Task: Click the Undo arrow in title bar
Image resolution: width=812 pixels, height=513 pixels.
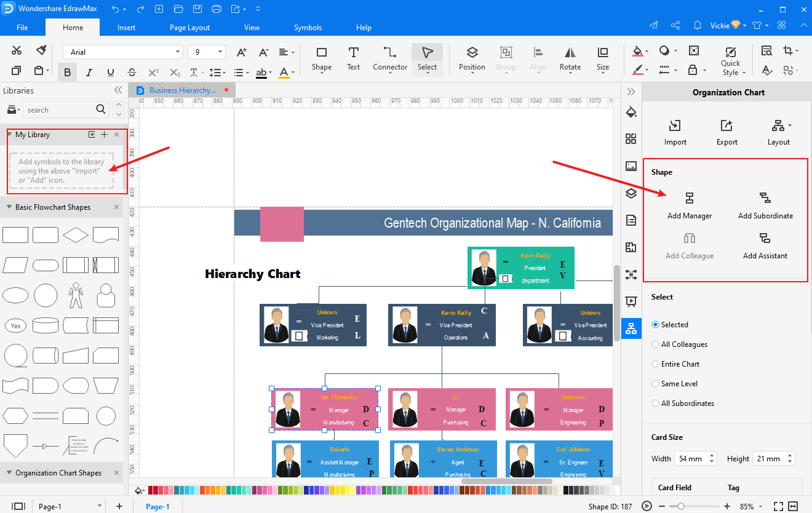Action: tap(116, 9)
